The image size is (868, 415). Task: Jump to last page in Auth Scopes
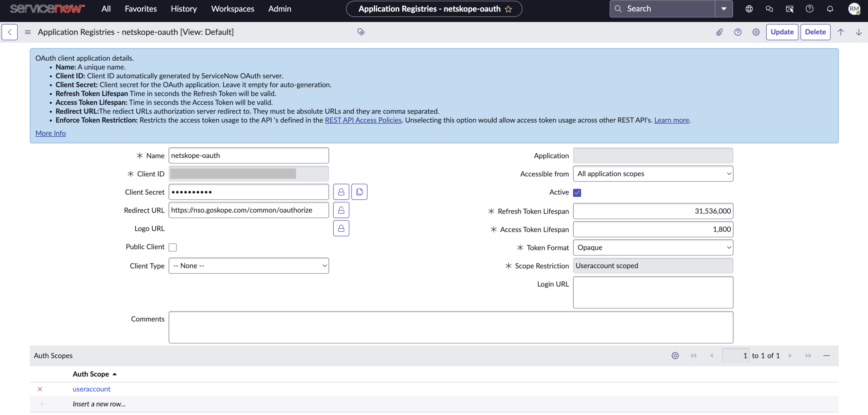[x=808, y=356]
